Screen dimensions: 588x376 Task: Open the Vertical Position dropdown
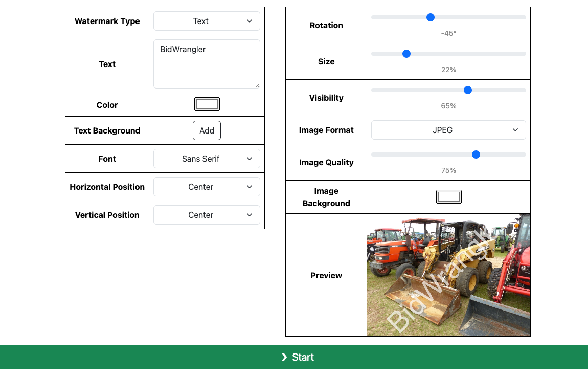pyautogui.click(x=207, y=215)
